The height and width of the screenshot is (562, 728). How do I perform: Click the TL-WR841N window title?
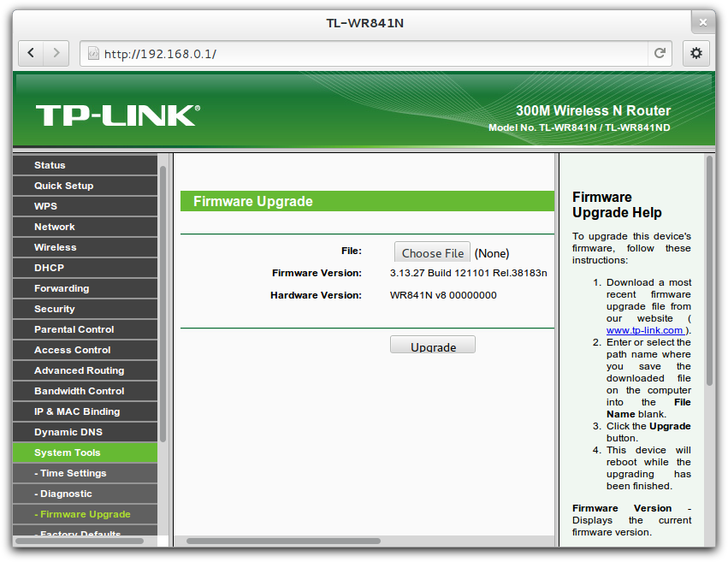[364, 23]
